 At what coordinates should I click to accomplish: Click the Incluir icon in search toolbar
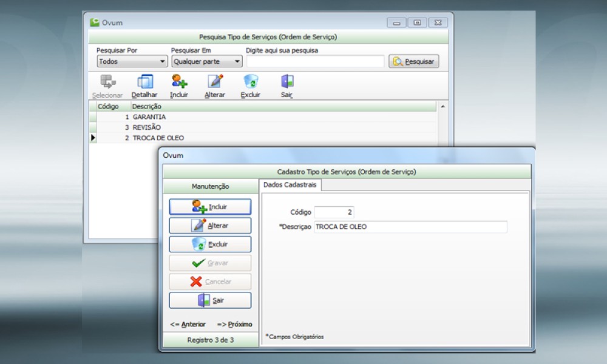pyautogui.click(x=179, y=82)
